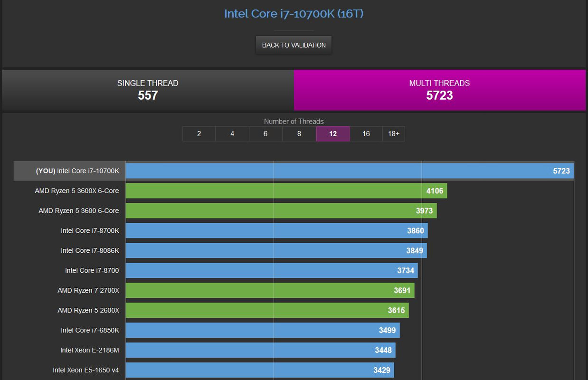
Task: Click the AMD Ryzen 7 2700X label
Action: [x=88, y=291]
